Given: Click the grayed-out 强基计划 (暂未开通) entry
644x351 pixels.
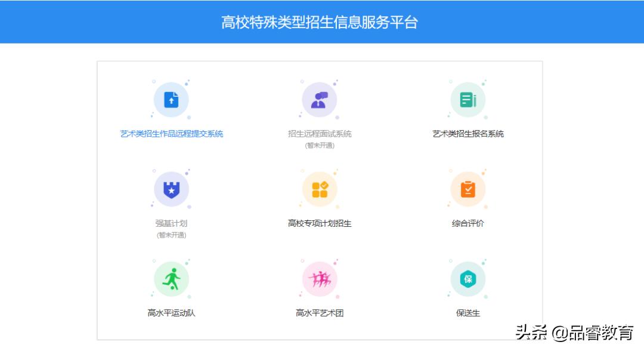Looking at the screenshot, I should click(x=171, y=223).
